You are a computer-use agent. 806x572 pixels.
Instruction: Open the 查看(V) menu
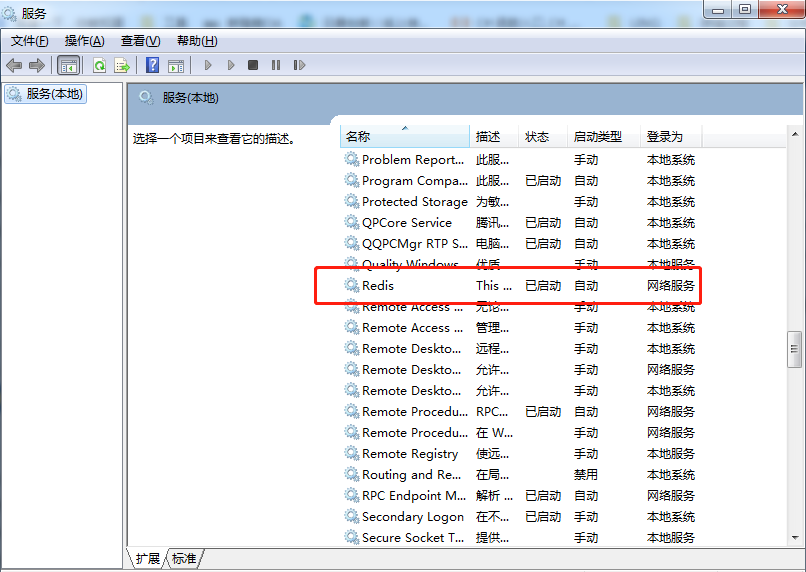tap(140, 41)
